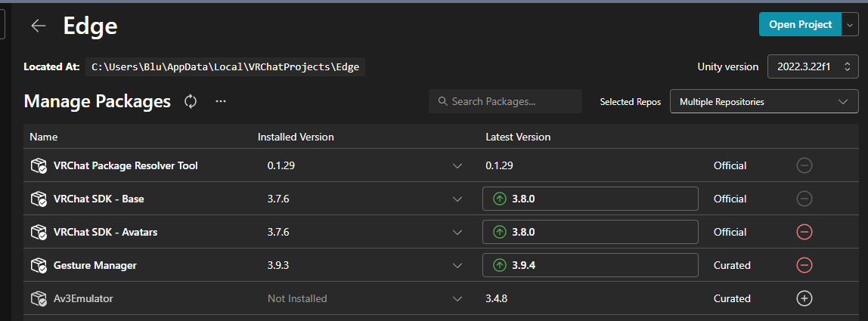Upgrade VRChat SDK - Base to 3.8.0
The width and height of the screenshot is (868, 321).
click(x=590, y=199)
